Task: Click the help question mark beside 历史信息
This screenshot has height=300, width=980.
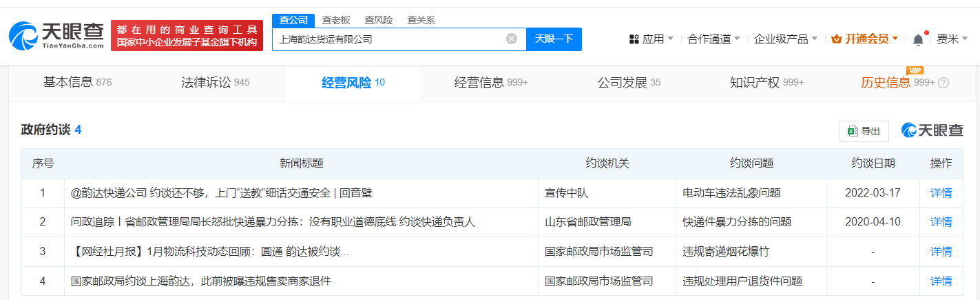Action: pyautogui.click(x=943, y=83)
